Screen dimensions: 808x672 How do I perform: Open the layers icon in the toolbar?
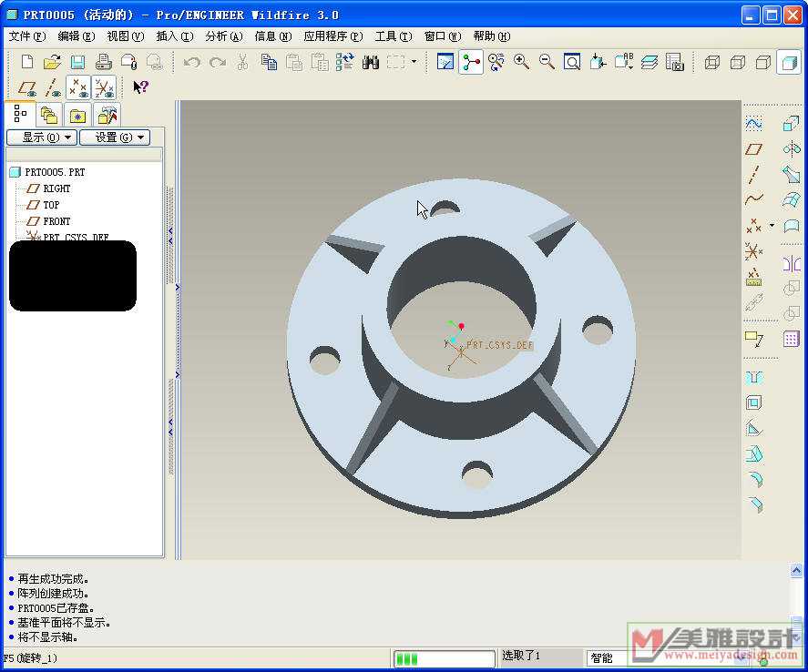tap(649, 62)
